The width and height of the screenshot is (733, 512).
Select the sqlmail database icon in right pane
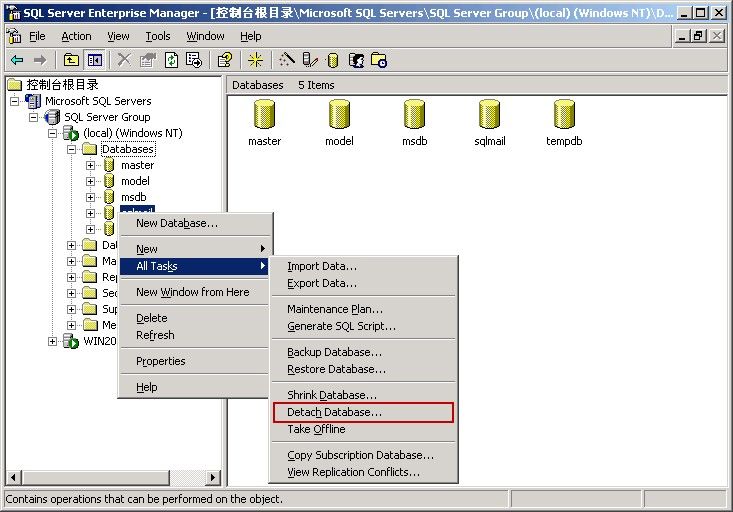(489, 114)
